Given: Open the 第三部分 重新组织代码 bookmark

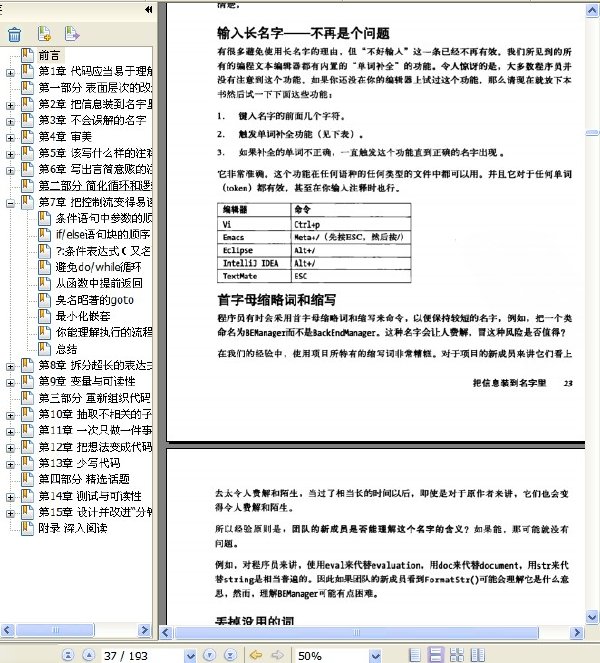Looking at the screenshot, I should [95, 398].
